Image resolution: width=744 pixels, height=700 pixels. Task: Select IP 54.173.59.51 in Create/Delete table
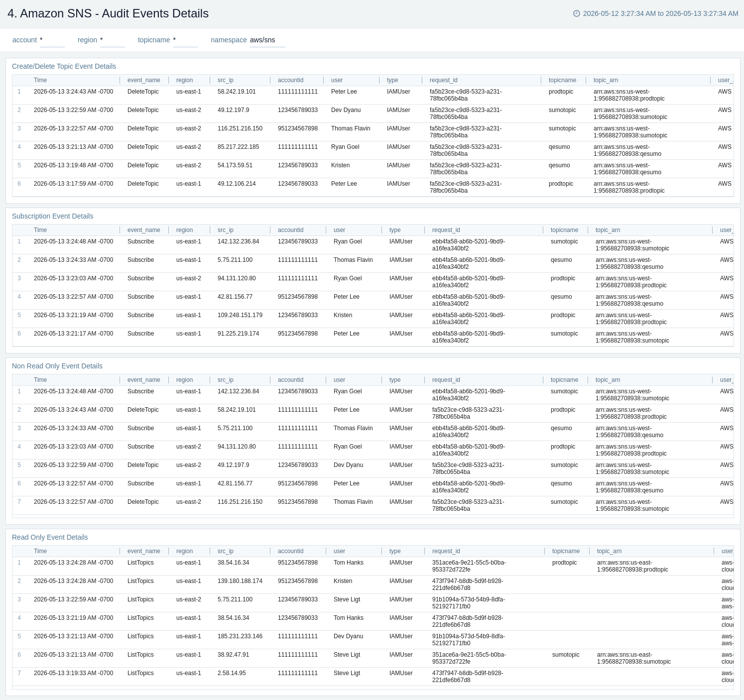pyautogui.click(x=235, y=165)
